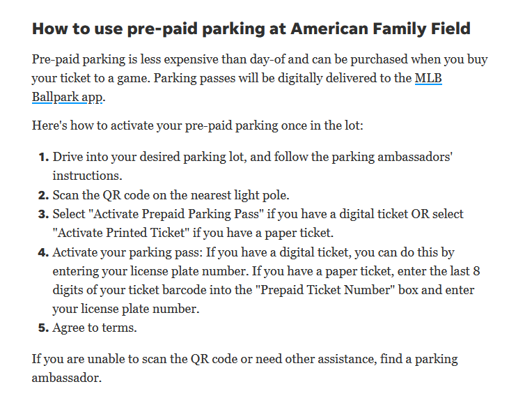
Task: Click "American Family Field" in the heading
Action: tap(380, 29)
